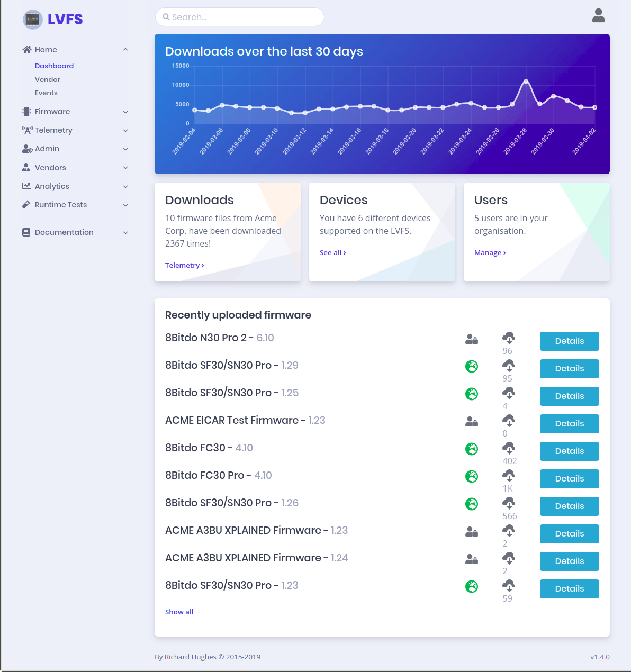Screen dimensions: 631x672
Task: Open the user profile icon
Action: [598, 16]
